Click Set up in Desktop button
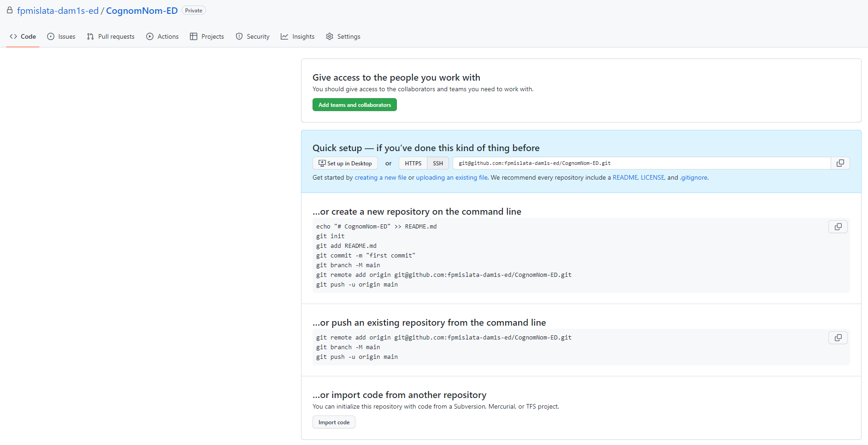868x445 pixels. click(345, 163)
